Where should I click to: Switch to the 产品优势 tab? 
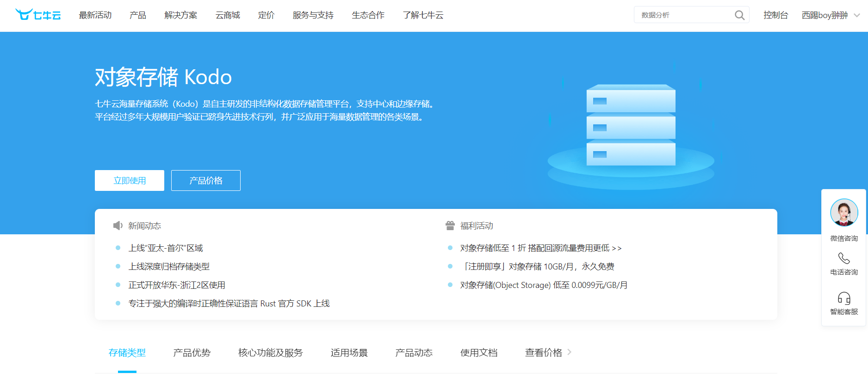tap(192, 353)
